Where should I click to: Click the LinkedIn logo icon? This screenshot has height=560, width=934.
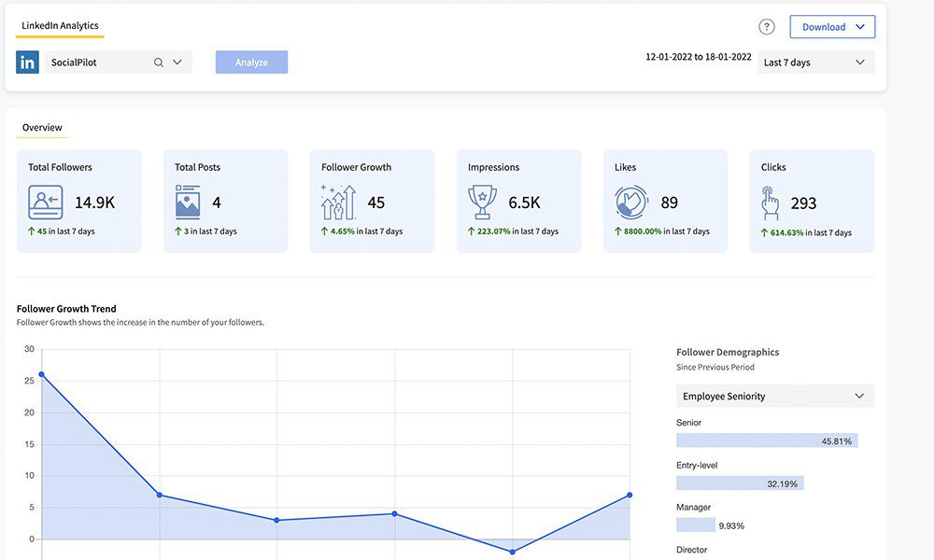click(x=27, y=62)
